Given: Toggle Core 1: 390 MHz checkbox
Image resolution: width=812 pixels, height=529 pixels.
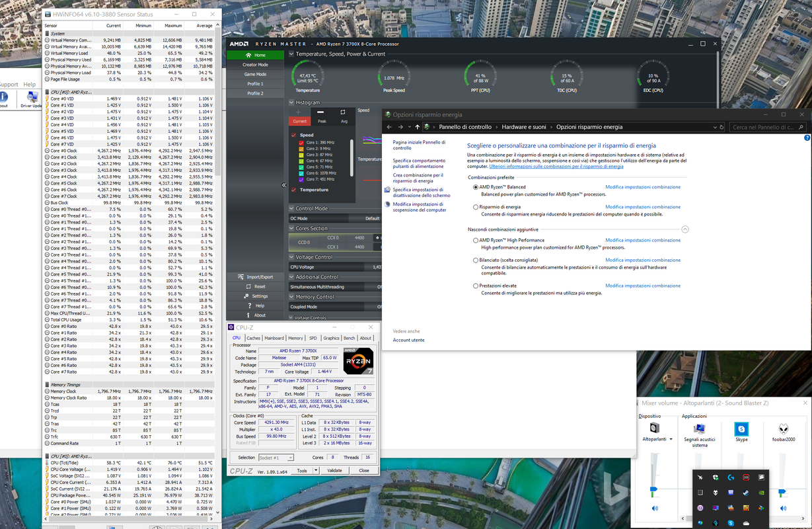Looking at the screenshot, I should [302, 143].
